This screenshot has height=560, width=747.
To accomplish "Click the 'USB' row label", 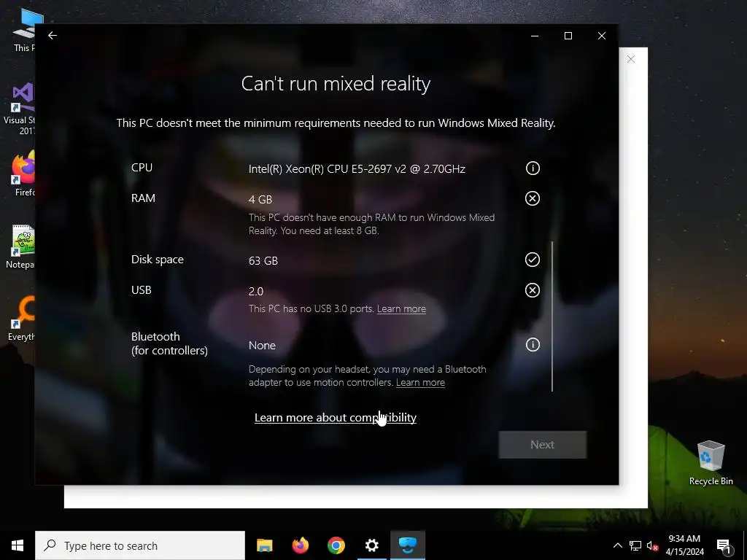I will tap(141, 290).
